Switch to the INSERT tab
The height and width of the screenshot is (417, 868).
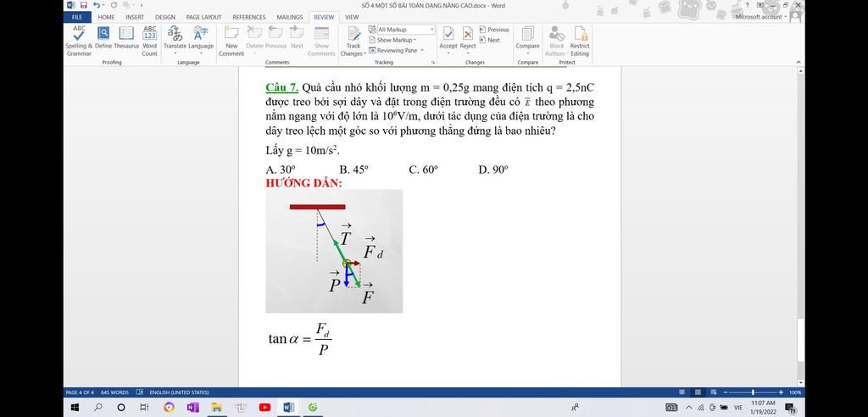(x=135, y=17)
